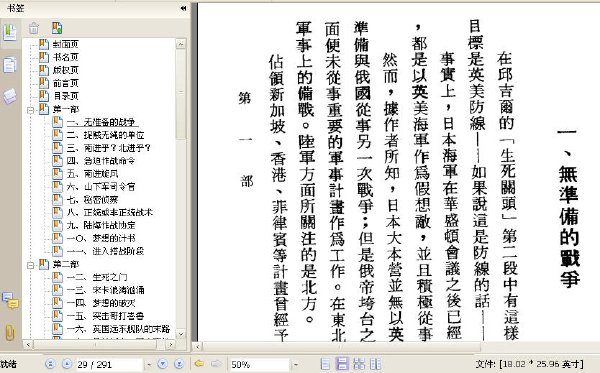Click bookmarks horizontal scroll-right arrow
Screen dimensions: 600x373
(171, 345)
